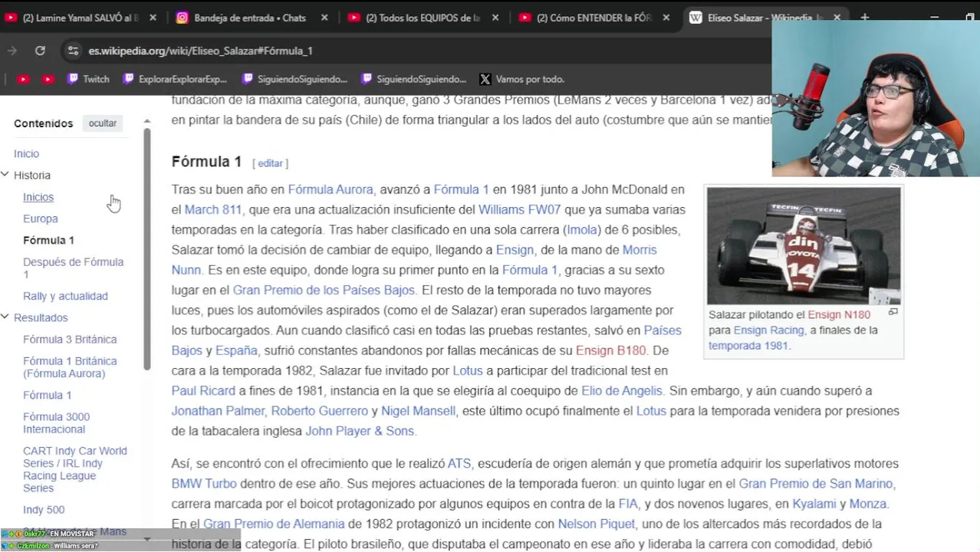Select Fórmula 1 under Historia in contents
The height and width of the screenshot is (552, 980).
tap(48, 240)
